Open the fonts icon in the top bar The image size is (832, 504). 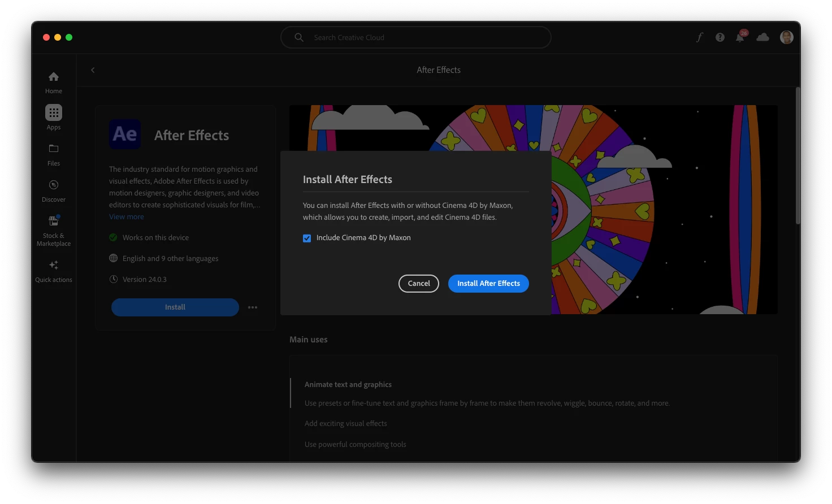(699, 37)
